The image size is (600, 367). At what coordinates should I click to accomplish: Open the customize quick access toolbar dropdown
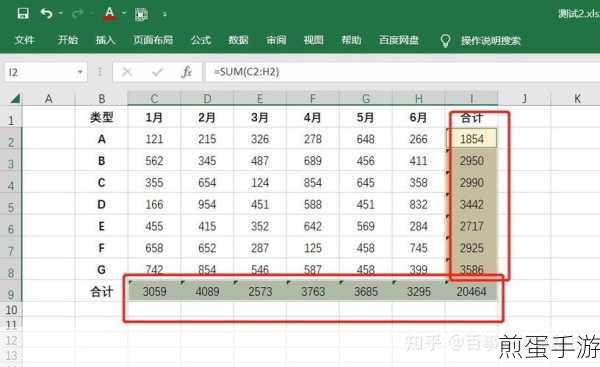(x=165, y=15)
